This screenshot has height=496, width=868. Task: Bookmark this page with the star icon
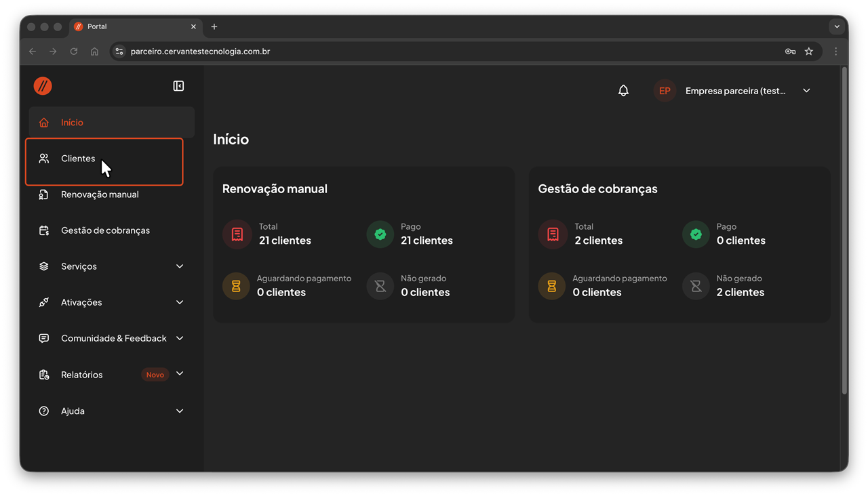point(808,51)
